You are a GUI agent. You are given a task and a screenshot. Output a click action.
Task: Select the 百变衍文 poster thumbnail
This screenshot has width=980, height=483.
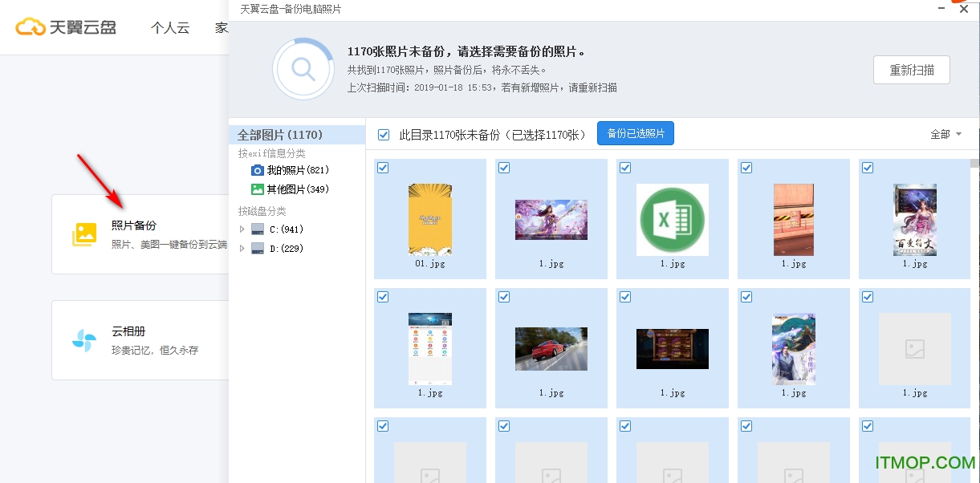tap(915, 220)
